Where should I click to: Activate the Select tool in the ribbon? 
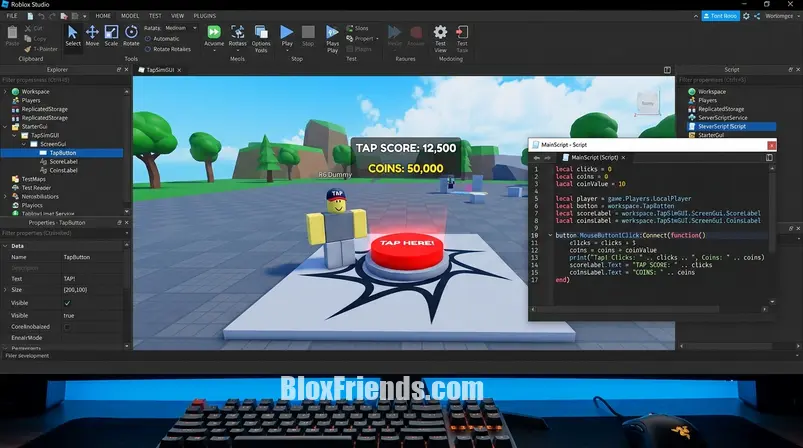pyautogui.click(x=73, y=36)
